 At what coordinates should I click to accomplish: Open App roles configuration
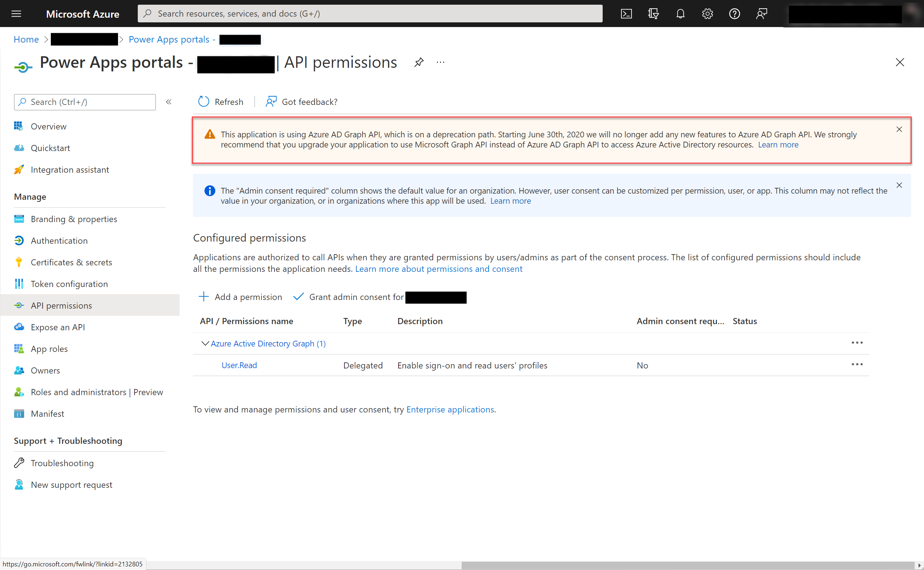pyautogui.click(x=49, y=348)
